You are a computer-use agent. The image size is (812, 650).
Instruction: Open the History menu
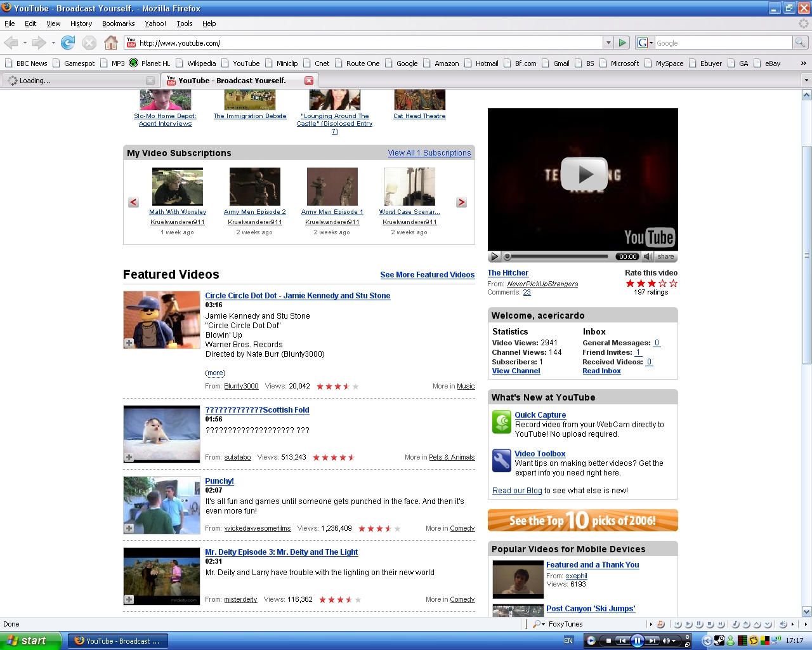click(x=81, y=23)
